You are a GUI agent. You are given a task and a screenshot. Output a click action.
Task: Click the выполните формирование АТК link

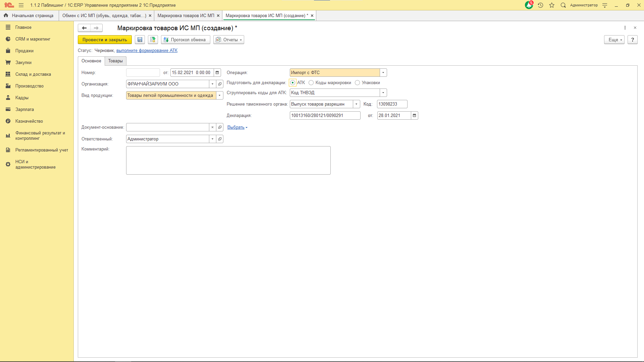pos(147,50)
